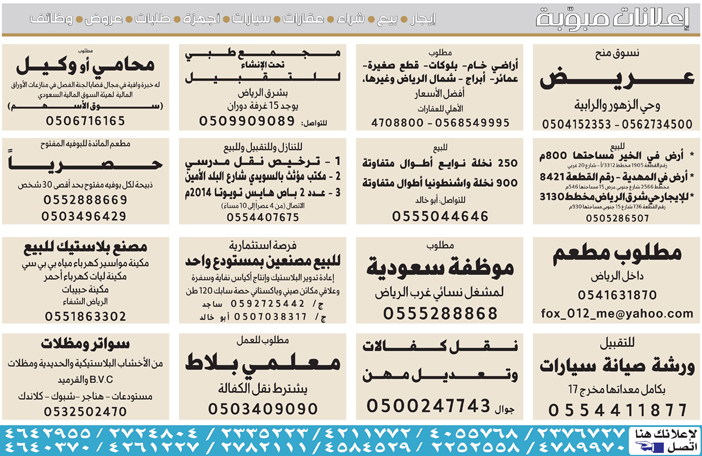Select the طلبات category in the header
Viewport: 702px width, 456px height.
(153, 19)
